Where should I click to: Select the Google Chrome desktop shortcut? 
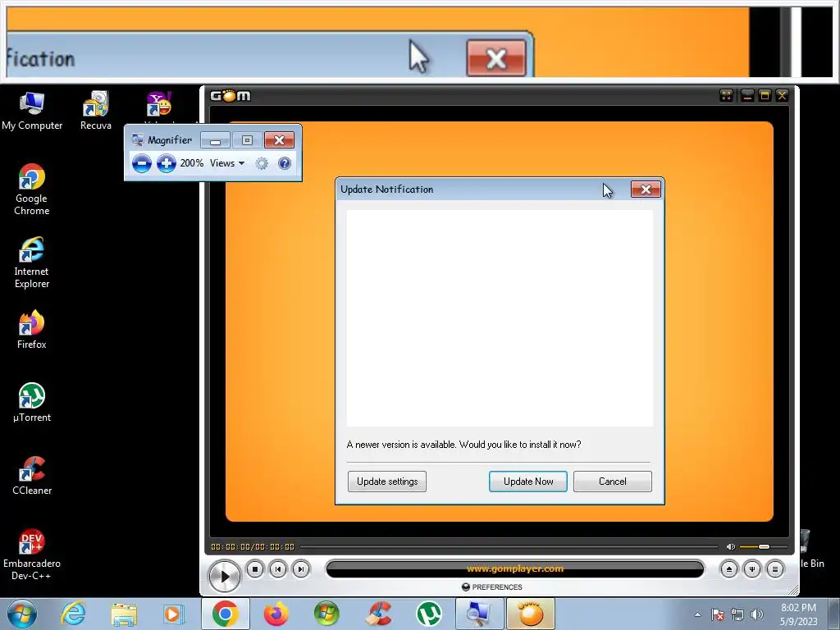(32, 189)
